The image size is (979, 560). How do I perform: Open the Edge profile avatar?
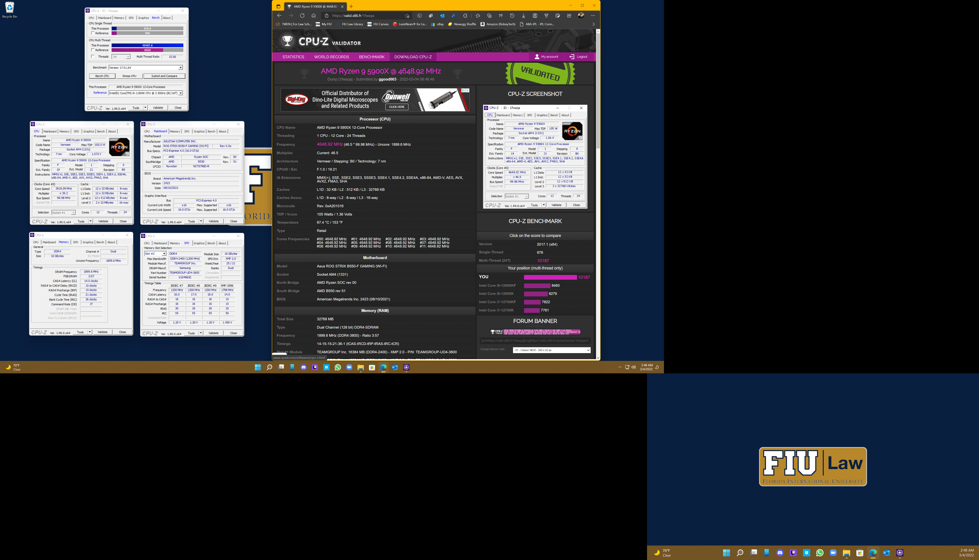point(581,15)
